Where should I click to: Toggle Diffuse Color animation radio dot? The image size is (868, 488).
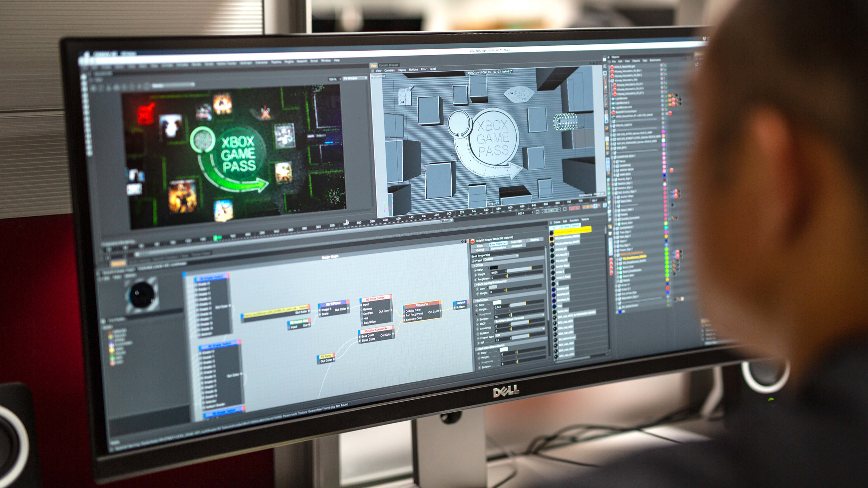coord(475,270)
